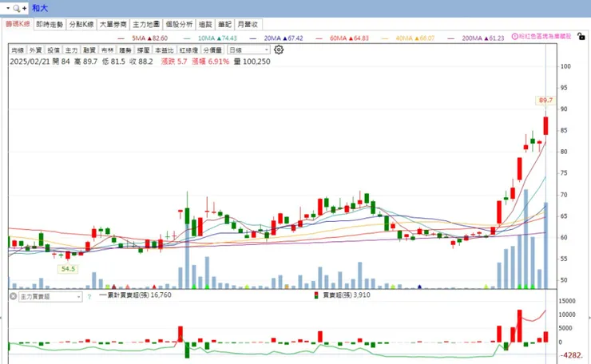This screenshot has width=591, height=364.
Task: Click the 54.5 low price label
Action: pyautogui.click(x=68, y=269)
